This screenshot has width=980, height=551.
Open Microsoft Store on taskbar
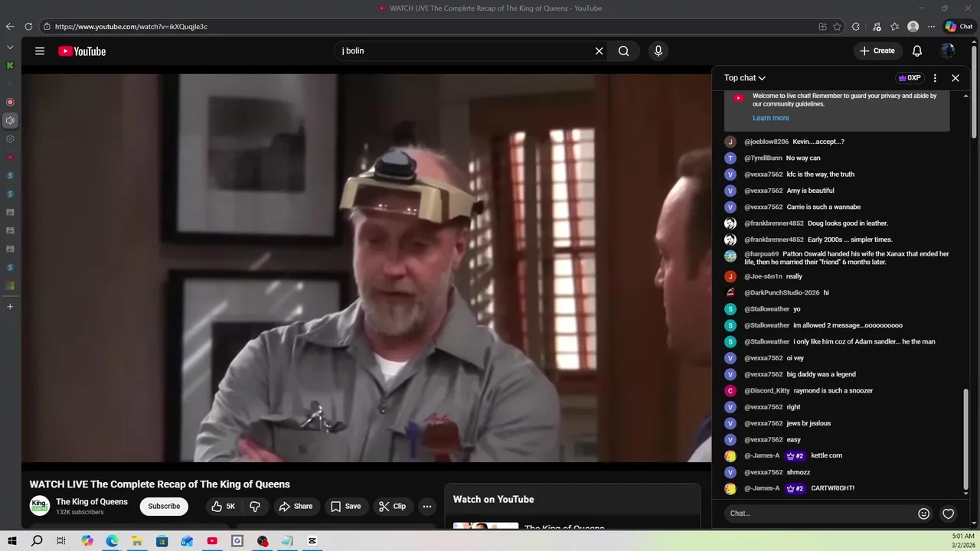162,541
